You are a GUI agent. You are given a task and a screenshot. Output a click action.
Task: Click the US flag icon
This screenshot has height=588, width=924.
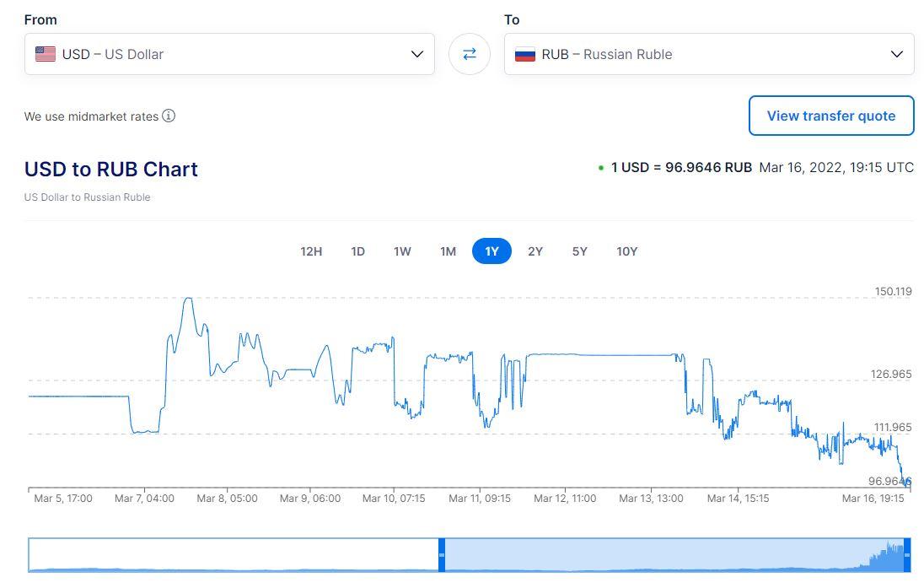point(46,54)
